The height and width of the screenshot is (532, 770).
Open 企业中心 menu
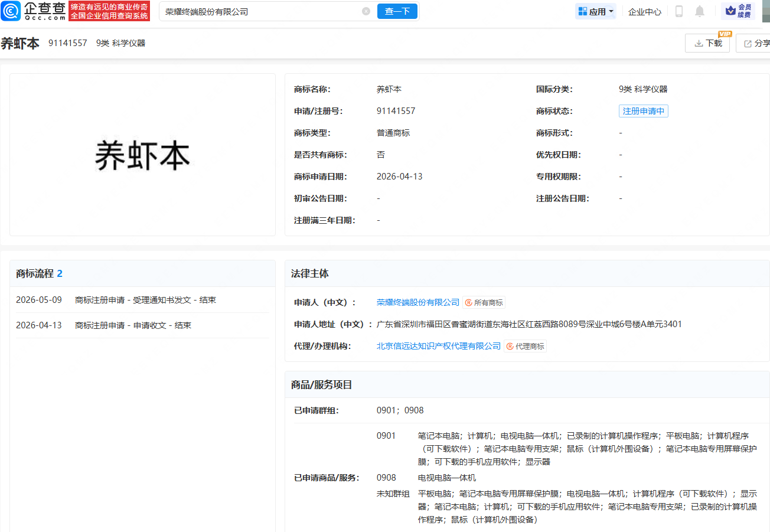pyautogui.click(x=645, y=11)
